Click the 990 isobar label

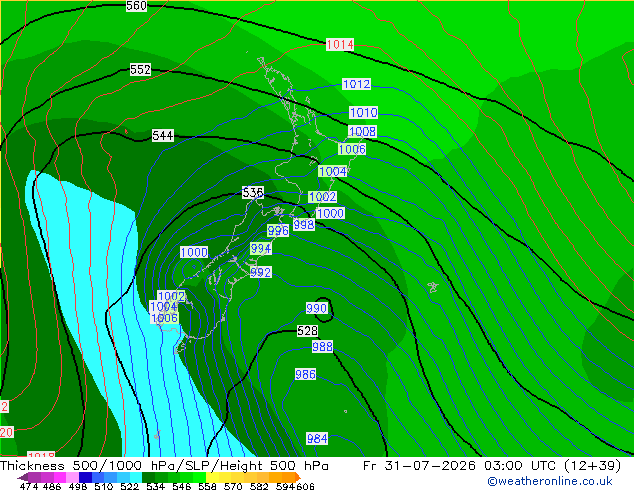click(316, 308)
